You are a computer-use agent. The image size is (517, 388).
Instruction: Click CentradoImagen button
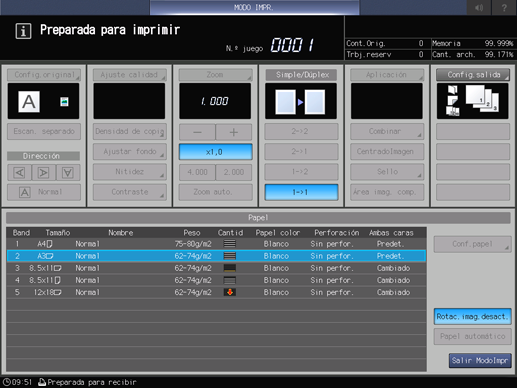pos(387,152)
